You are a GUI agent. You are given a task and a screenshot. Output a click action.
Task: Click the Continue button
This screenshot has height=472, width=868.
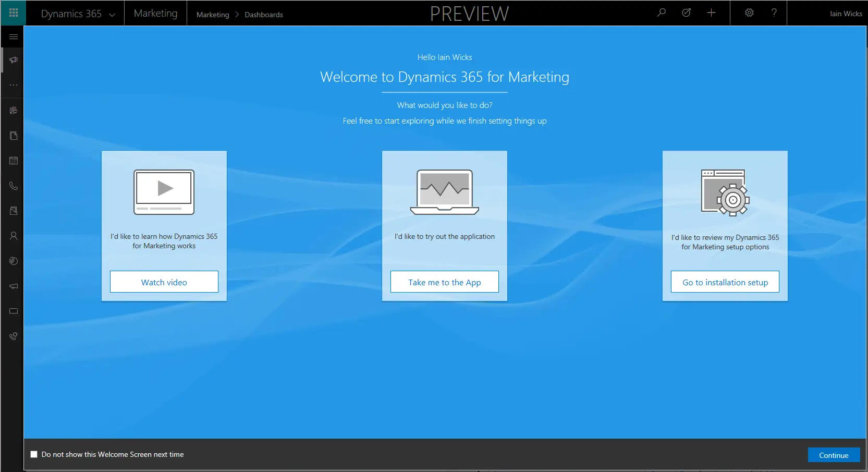coord(834,455)
